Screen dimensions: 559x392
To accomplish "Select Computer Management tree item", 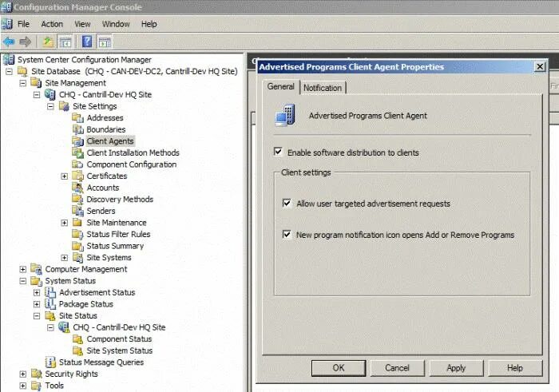I will (86, 269).
